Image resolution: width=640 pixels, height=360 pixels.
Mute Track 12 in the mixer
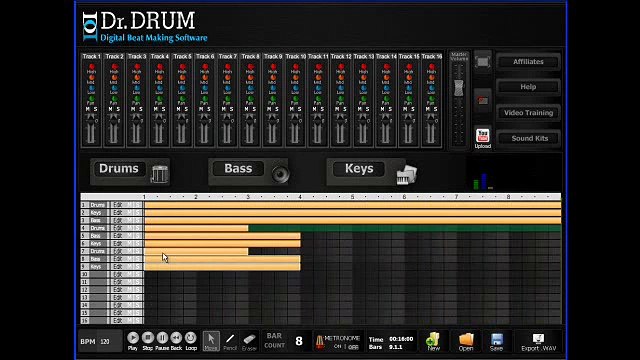click(337, 109)
